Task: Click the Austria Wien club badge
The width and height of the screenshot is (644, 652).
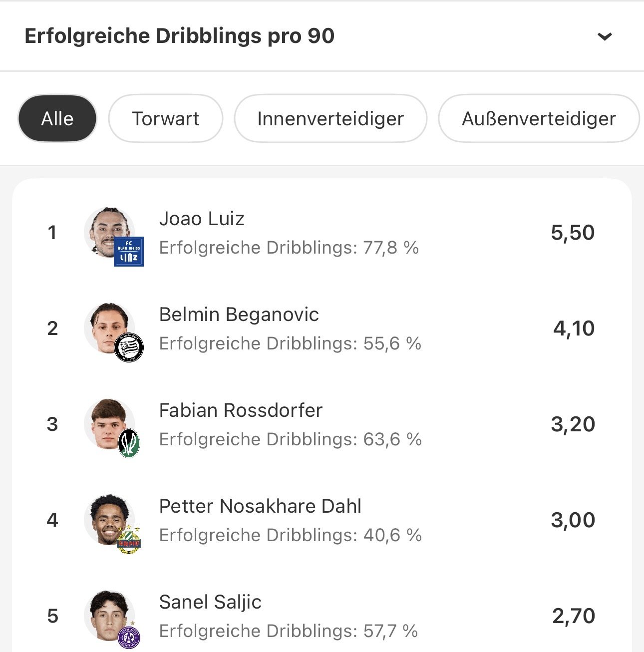Action: [129, 637]
